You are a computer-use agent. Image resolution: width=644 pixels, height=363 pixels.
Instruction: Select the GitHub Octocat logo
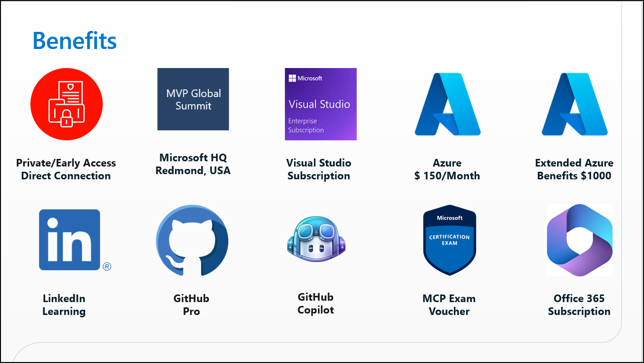[192, 240]
